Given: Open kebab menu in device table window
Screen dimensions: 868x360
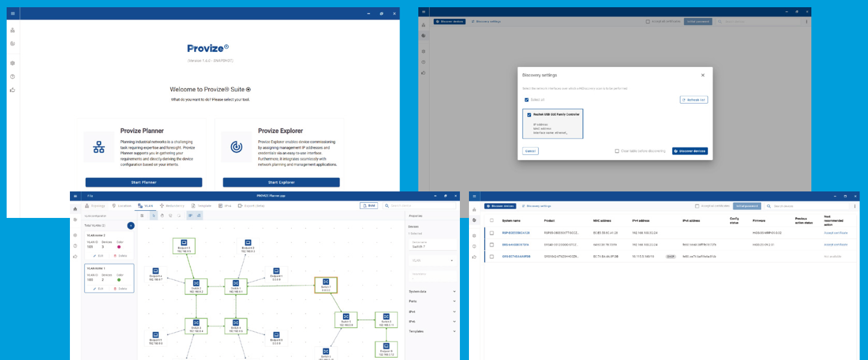Looking at the screenshot, I should 855,206.
